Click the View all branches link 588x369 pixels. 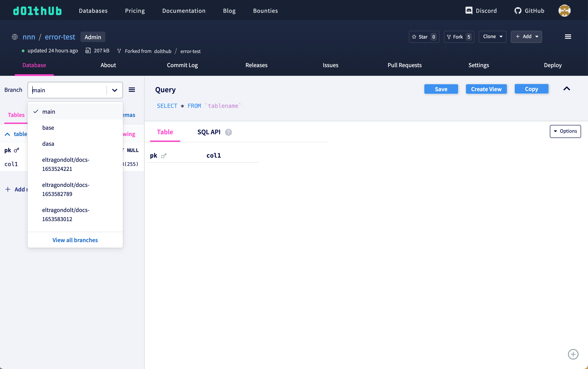(x=75, y=240)
